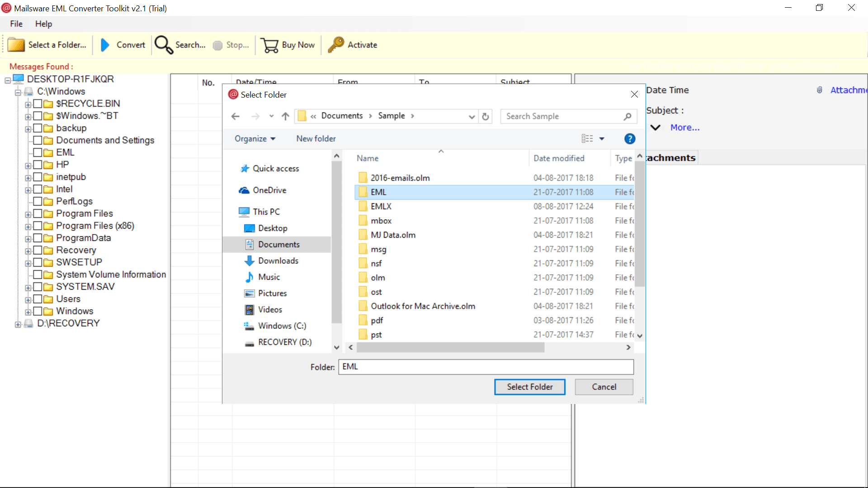Open the File menu
The width and height of the screenshot is (868, 488).
16,24
